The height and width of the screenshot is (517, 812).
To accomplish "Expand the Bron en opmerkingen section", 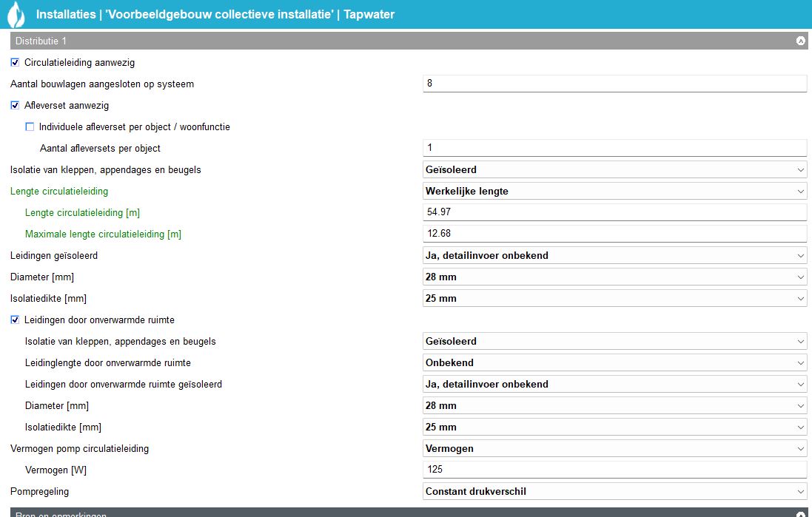I will [800, 514].
